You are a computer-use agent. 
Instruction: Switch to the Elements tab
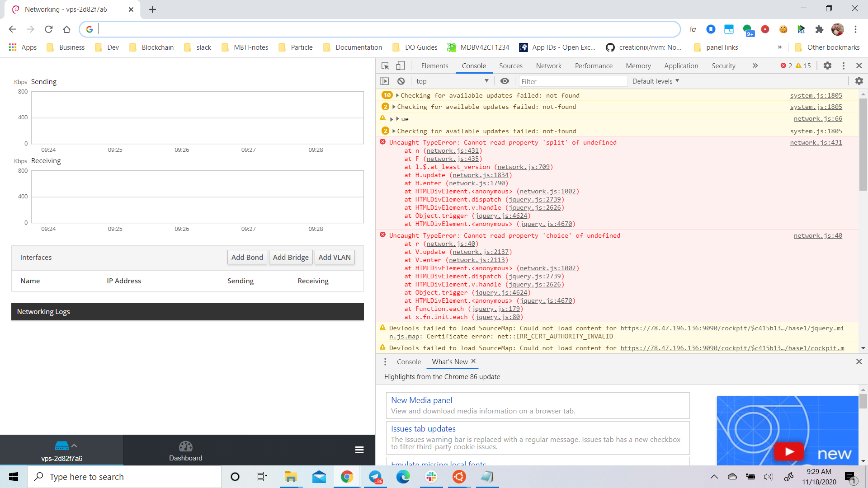pos(434,66)
